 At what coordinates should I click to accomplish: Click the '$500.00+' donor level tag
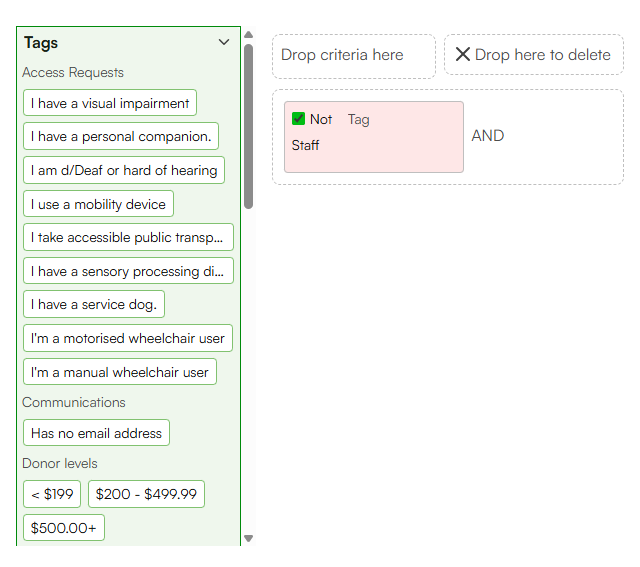tap(64, 527)
